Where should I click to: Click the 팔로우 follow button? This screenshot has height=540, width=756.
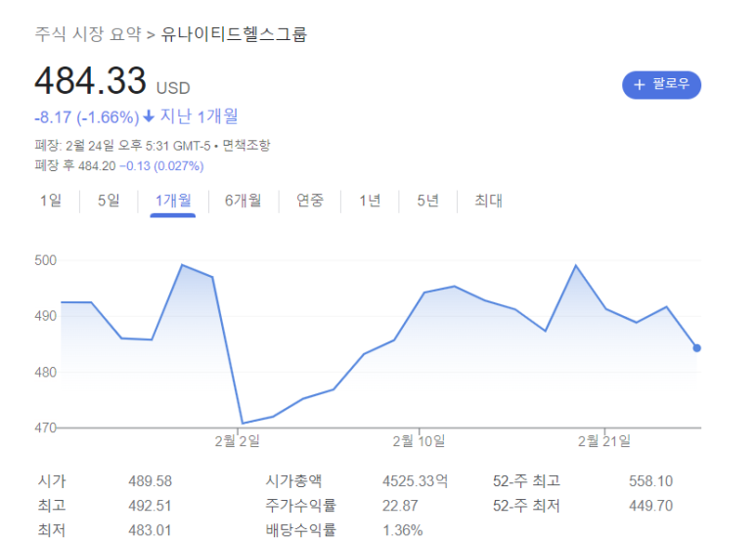coord(661,85)
